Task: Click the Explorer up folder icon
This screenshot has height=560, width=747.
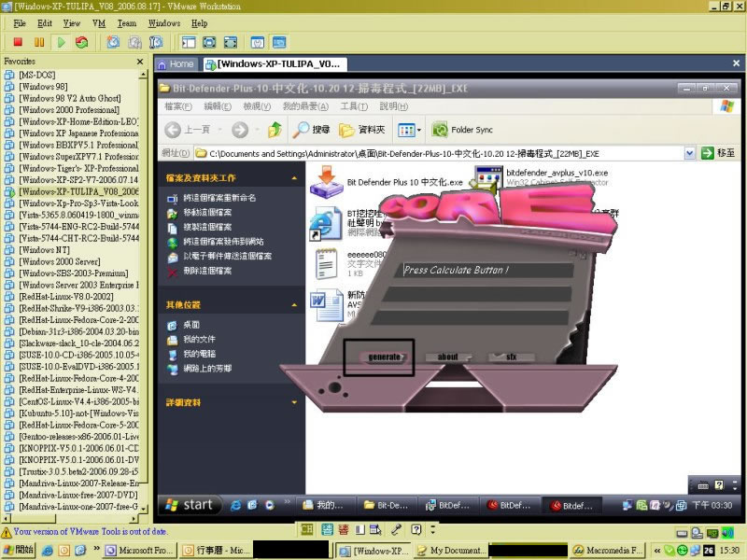Action: pyautogui.click(x=275, y=130)
